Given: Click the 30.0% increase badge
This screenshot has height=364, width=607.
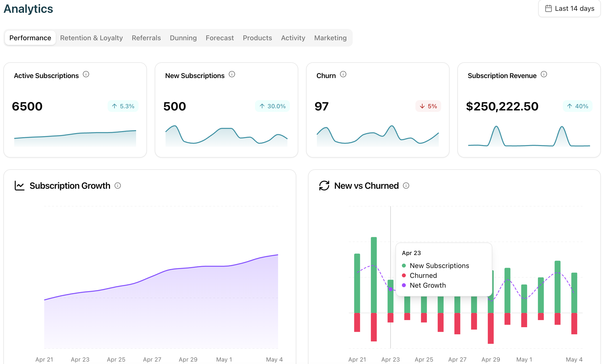Looking at the screenshot, I should 272,106.
